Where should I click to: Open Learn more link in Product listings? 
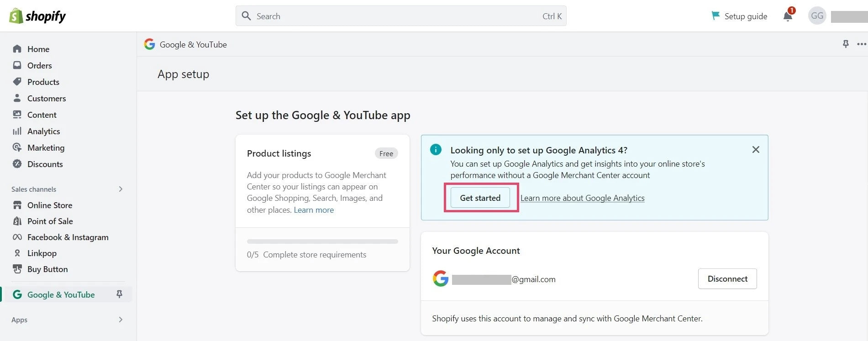click(314, 210)
